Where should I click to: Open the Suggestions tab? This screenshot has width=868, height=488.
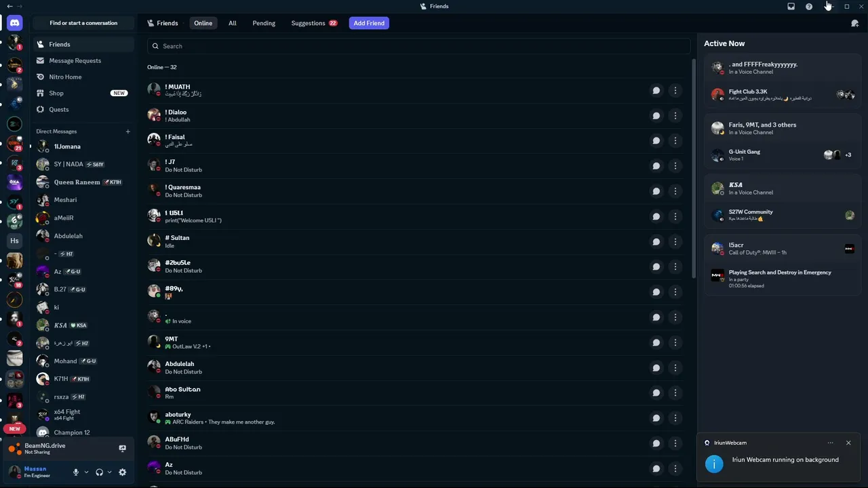click(314, 23)
